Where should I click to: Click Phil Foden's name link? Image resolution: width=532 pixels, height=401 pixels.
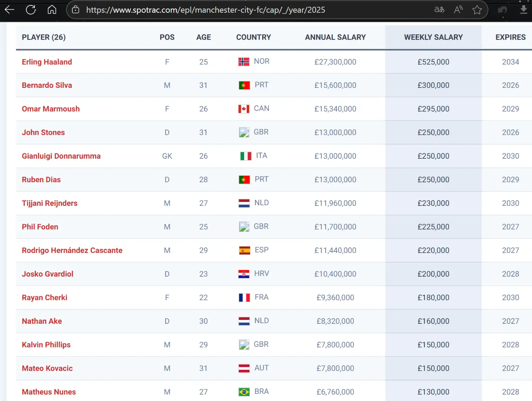tap(40, 227)
